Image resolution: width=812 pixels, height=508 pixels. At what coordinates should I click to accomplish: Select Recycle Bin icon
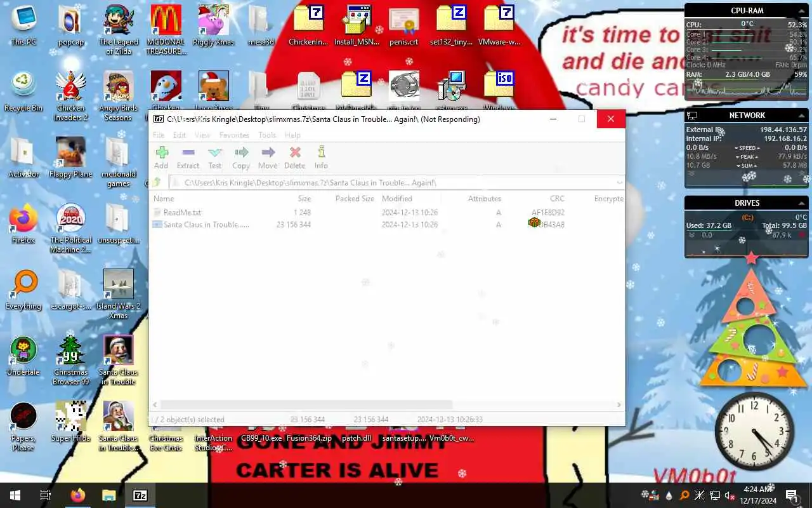click(x=23, y=92)
